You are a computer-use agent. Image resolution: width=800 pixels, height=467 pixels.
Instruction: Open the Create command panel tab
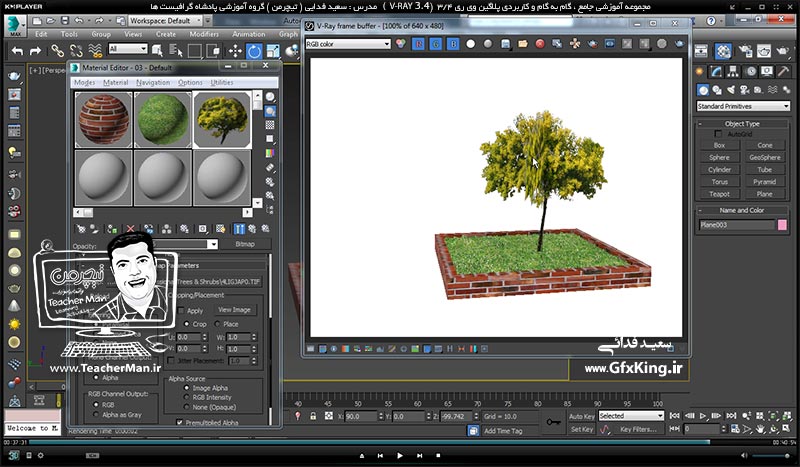point(699,71)
